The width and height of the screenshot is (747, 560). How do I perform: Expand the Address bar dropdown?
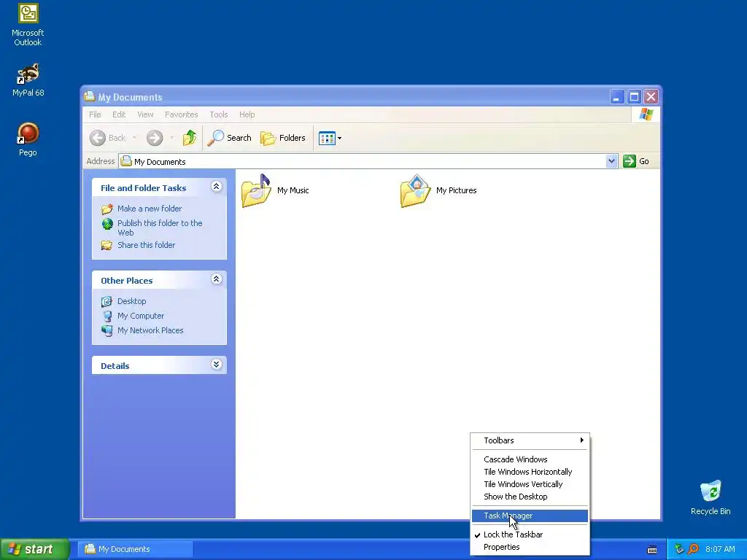612,161
